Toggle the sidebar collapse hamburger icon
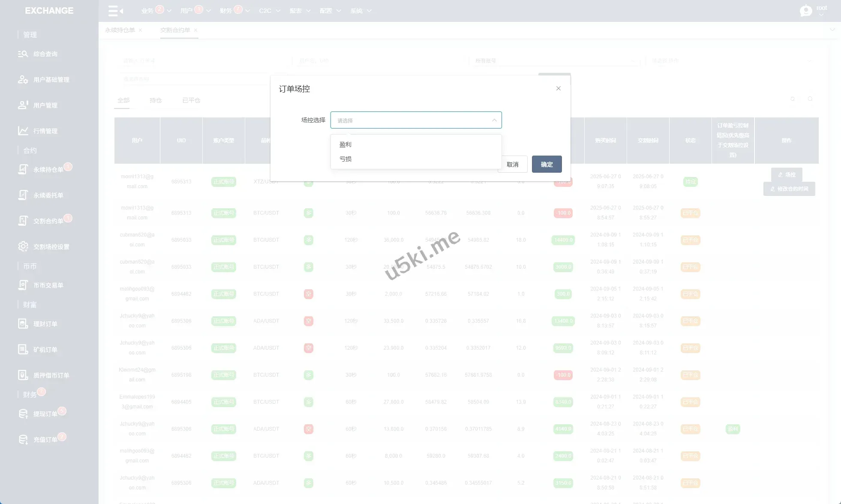841x504 pixels. (x=115, y=11)
